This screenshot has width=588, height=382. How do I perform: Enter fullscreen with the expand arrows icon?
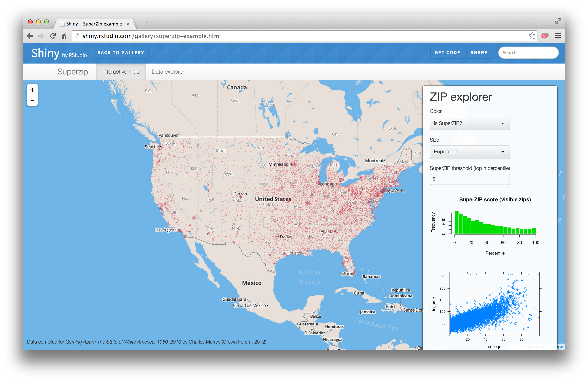pyautogui.click(x=558, y=21)
